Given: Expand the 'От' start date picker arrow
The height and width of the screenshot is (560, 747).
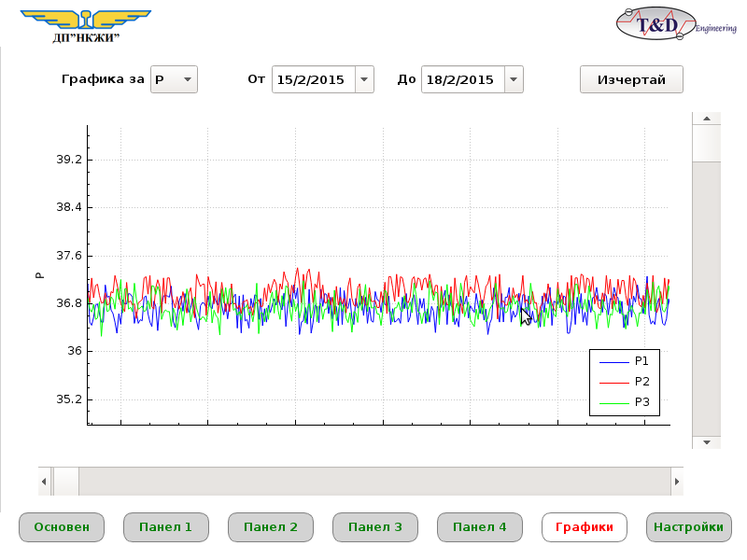Looking at the screenshot, I should pyautogui.click(x=365, y=79).
